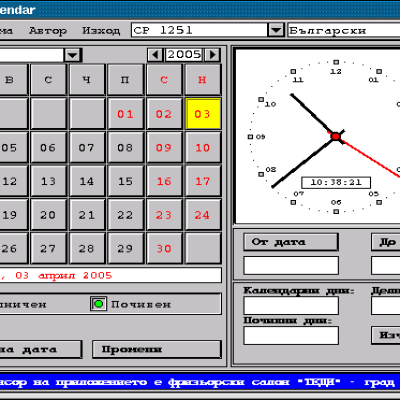
Task: Select Saturday date 09
Action: tap(164, 147)
